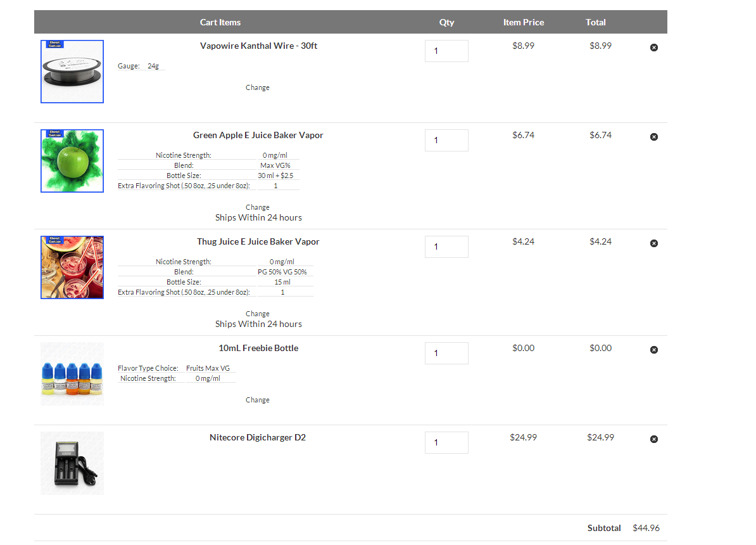756x545 pixels.
Task: Open the Freebie Bottle product image
Action: point(72,374)
